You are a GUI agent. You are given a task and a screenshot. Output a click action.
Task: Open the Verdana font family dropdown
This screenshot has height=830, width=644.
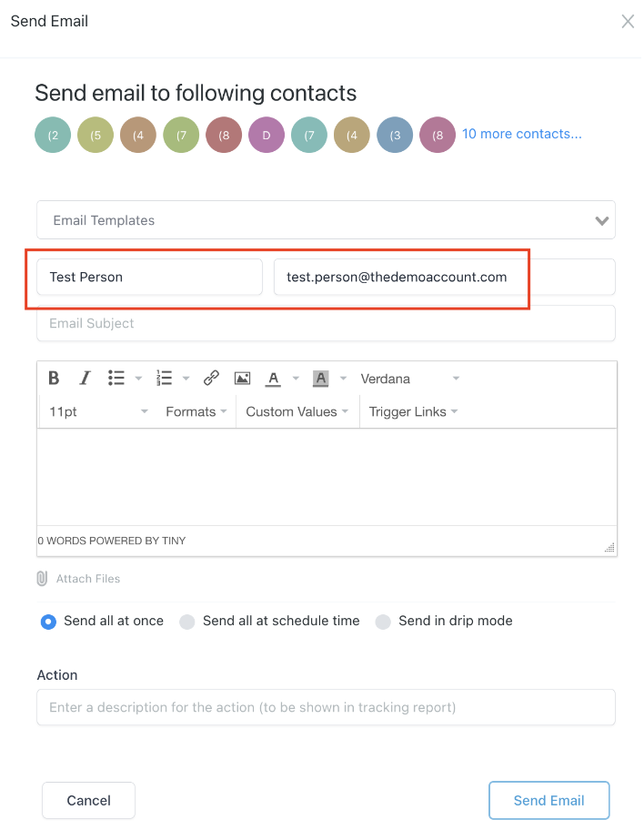tap(410, 379)
